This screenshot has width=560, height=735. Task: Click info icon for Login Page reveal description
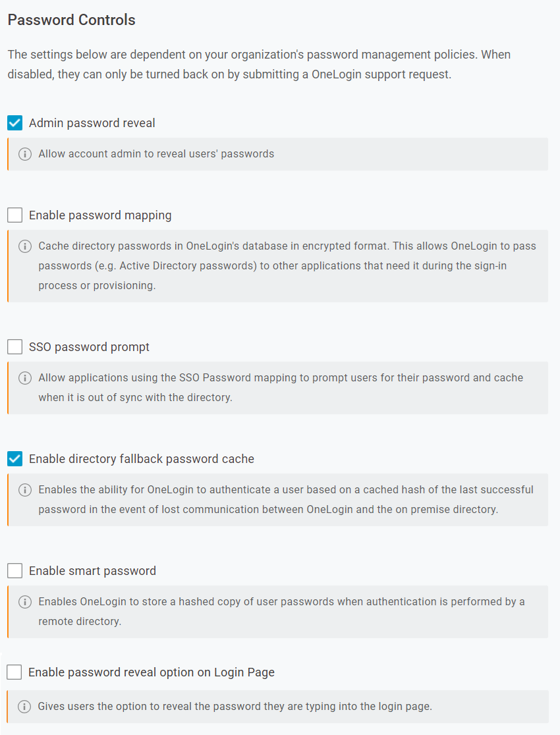[24, 707]
